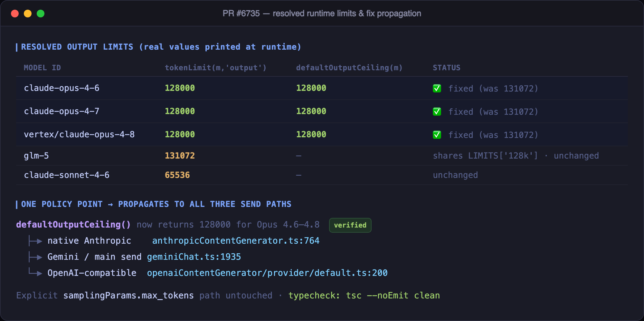Click the 65536 value for claude-sonnet-4-6
This screenshot has width=644, height=321.
177,175
